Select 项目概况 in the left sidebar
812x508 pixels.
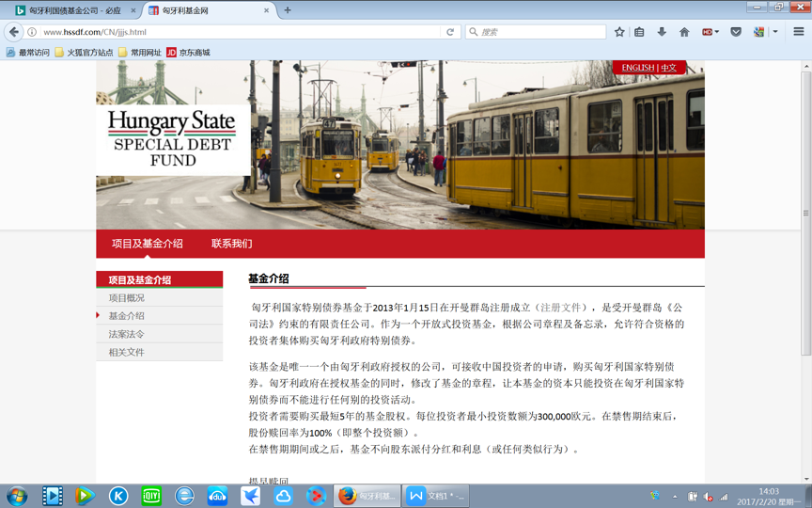[127, 298]
